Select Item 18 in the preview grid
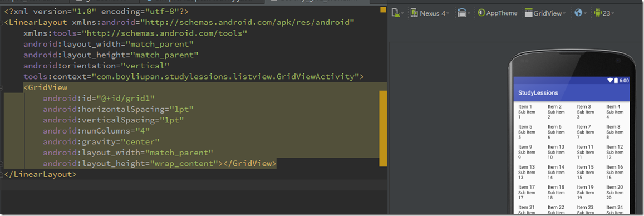Viewport: 644px width, 216px height. pos(556,192)
